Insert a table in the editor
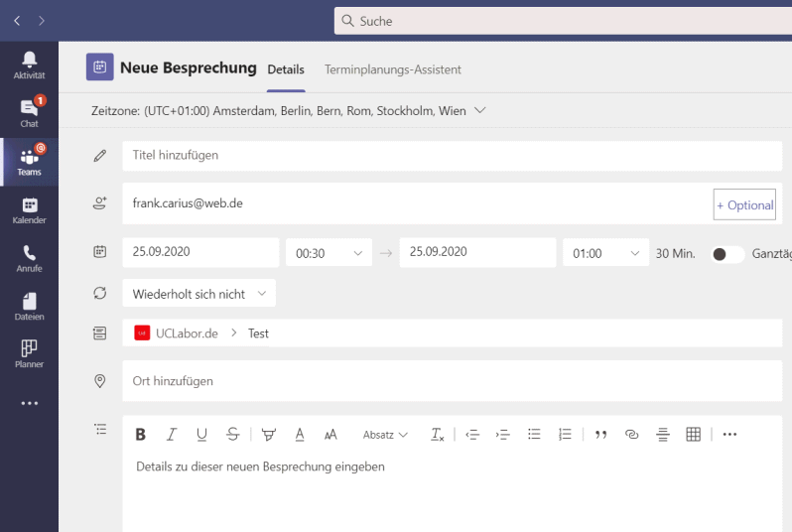This screenshot has width=792, height=532. (693, 435)
